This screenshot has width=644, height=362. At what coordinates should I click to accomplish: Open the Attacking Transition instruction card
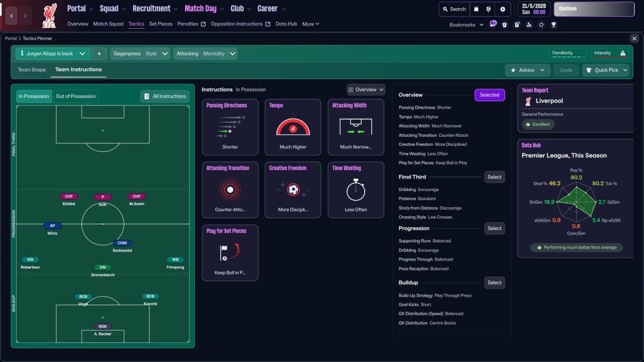point(230,190)
